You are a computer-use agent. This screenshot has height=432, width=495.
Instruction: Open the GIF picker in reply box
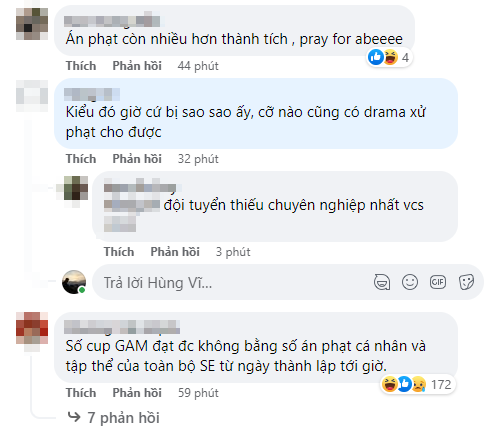click(438, 282)
